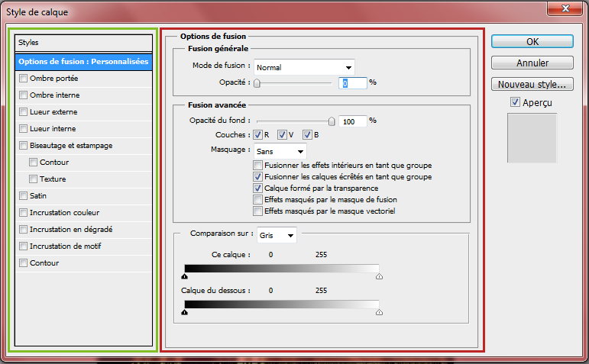Click the Annuler button

coord(532,63)
